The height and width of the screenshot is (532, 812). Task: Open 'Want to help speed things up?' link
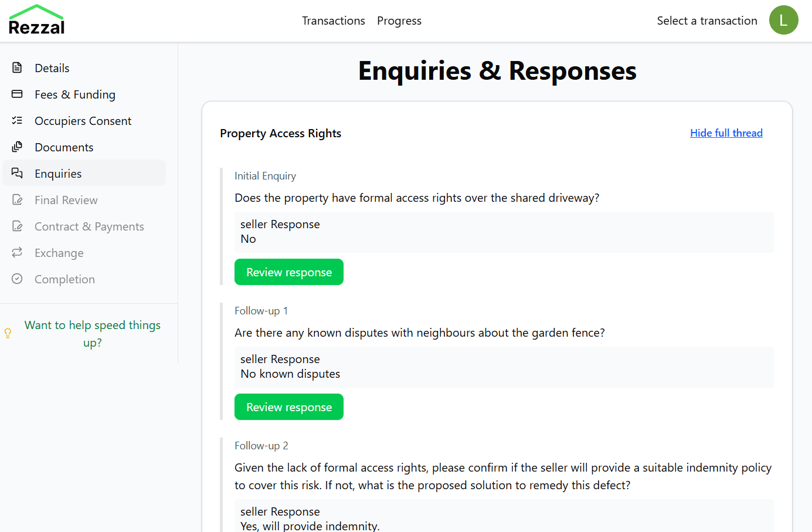coord(92,333)
